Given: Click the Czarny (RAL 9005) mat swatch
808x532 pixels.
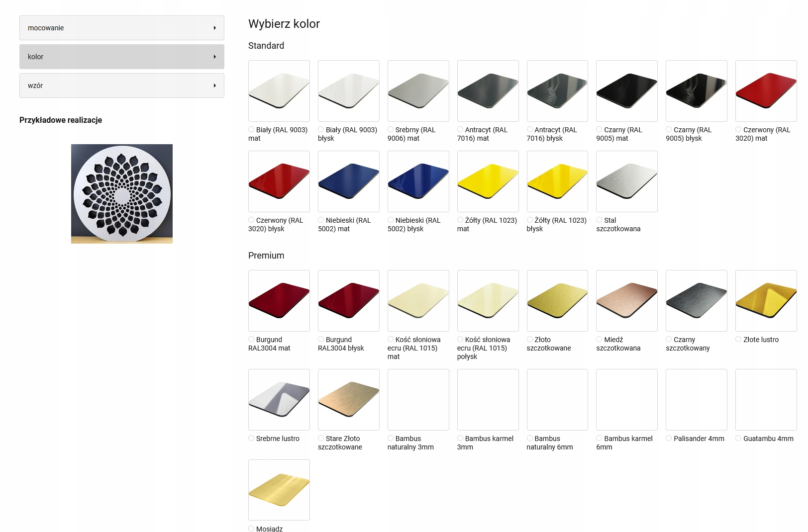Looking at the screenshot, I should point(627,91).
